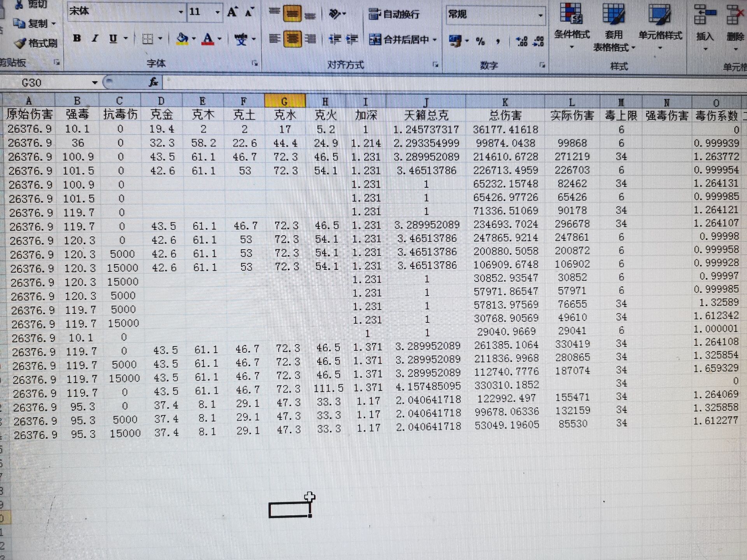The image size is (747, 560).
Task: Select column G header
Action: click(285, 101)
